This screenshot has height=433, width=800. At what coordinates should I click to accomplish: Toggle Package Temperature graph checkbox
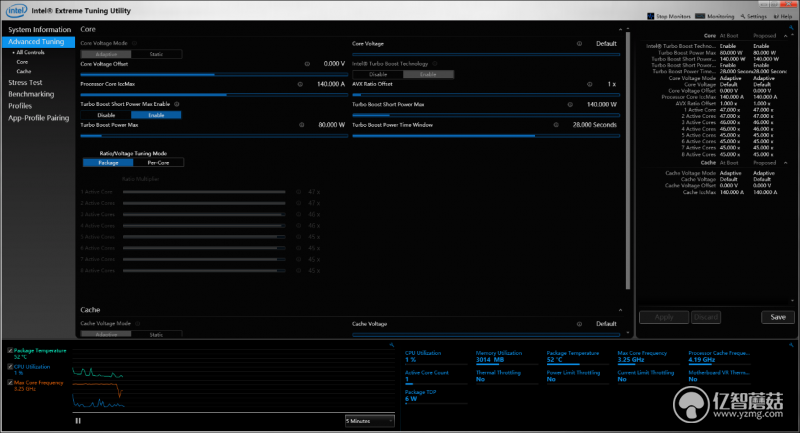pos(10,350)
